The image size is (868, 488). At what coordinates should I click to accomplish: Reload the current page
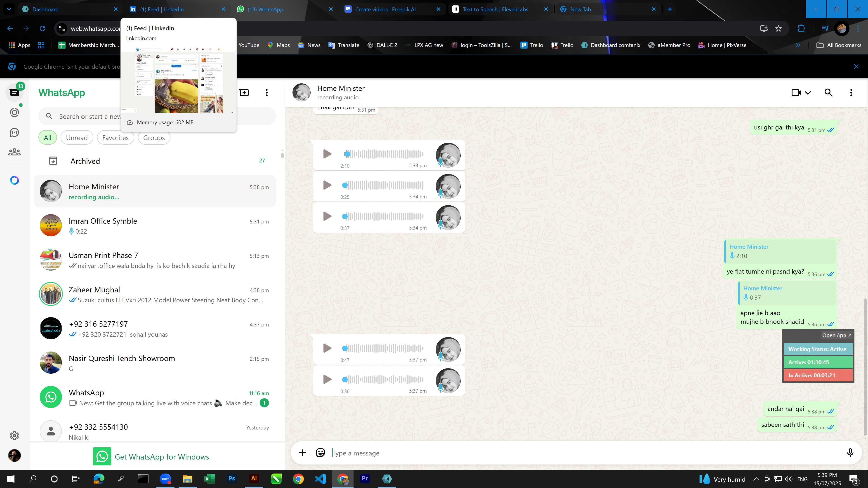(42, 29)
